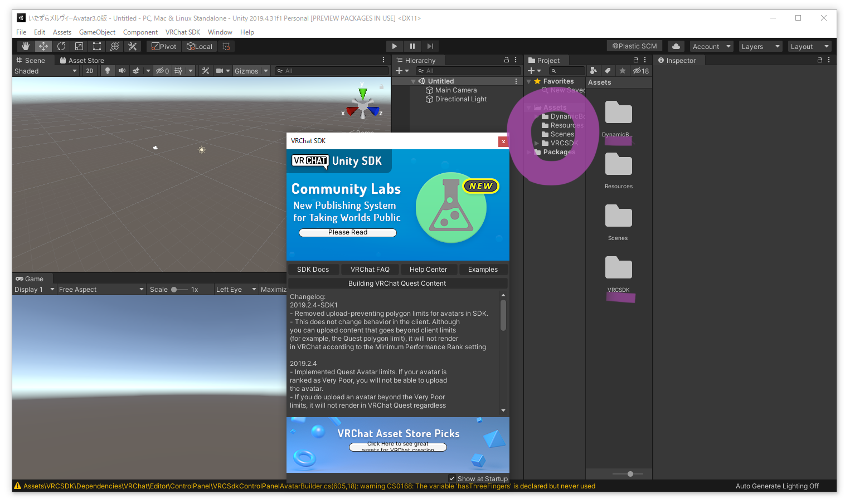The image size is (845, 504).
Task: Switch to the Asset Store tab
Action: click(x=82, y=60)
